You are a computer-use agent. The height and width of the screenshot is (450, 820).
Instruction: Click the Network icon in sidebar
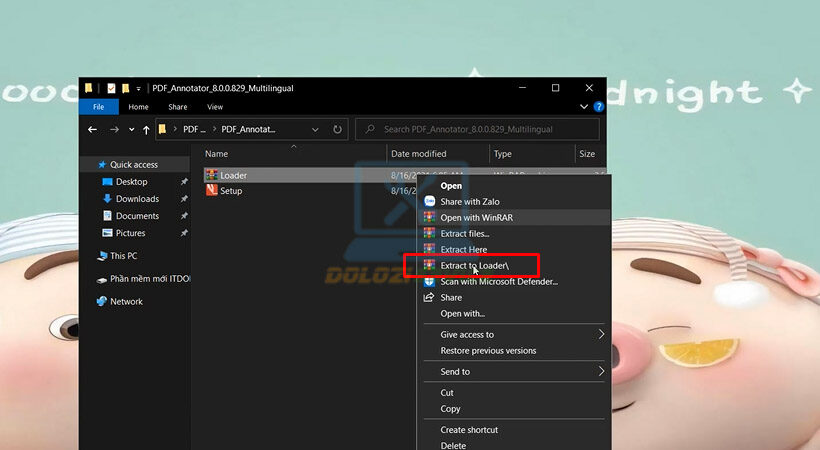coord(102,301)
